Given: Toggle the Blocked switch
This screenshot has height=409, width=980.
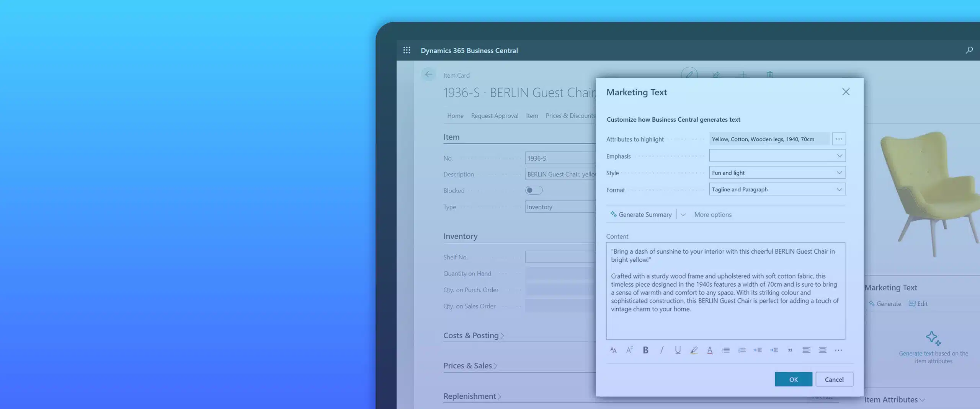Looking at the screenshot, I should [x=534, y=190].
